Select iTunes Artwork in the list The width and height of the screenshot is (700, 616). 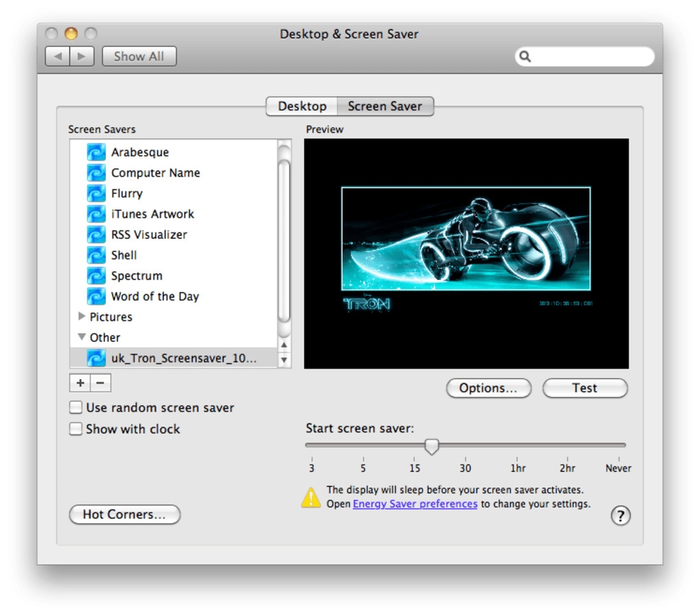152,214
